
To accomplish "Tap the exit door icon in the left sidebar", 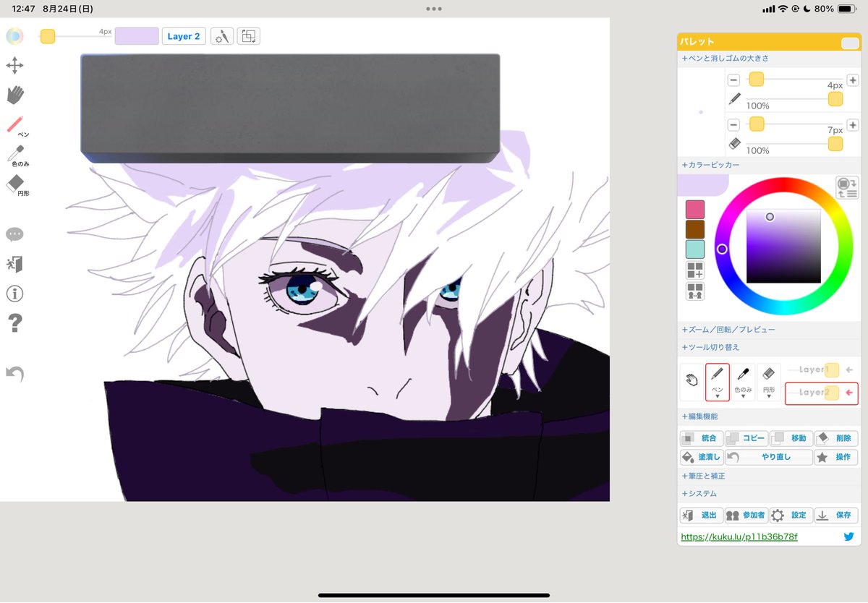I will point(14,264).
